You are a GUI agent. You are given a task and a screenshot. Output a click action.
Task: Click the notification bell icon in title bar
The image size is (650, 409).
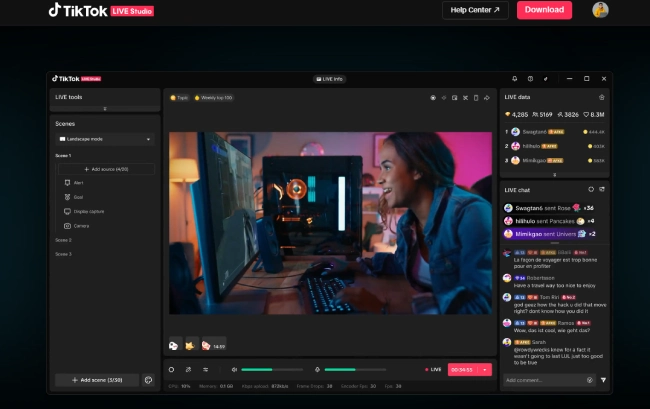pos(515,78)
